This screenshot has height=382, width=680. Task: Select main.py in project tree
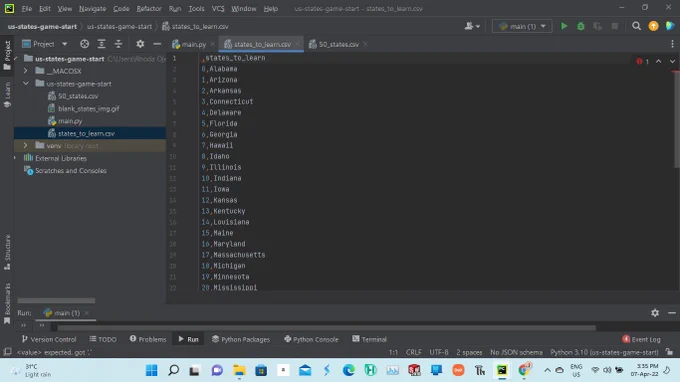click(x=70, y=121)
